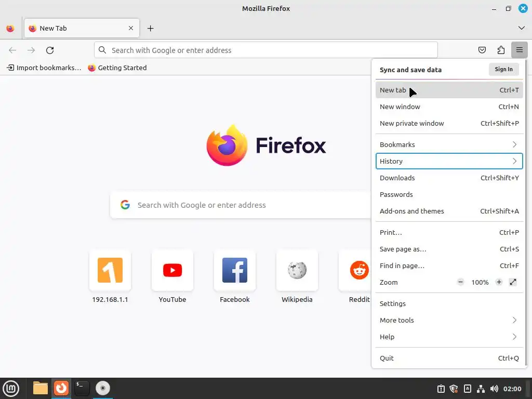Launch Files from the taskbar
The image size is (532, 399).
(41, 388)
